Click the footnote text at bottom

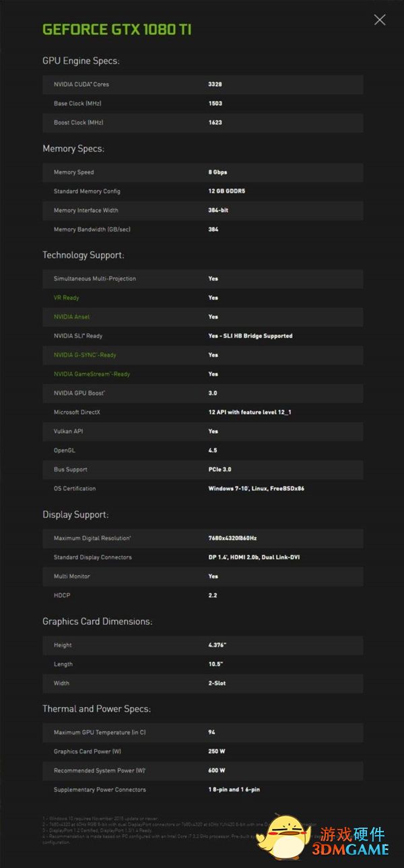(x=155, y=828)
